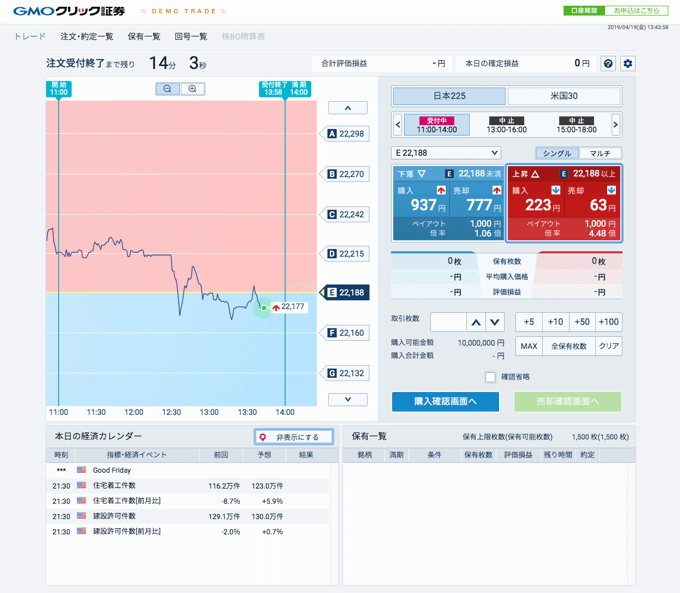This screenshot has width=680, height=593.
Task: Open the E 22,188 strike dropdown
Action: 446,153
